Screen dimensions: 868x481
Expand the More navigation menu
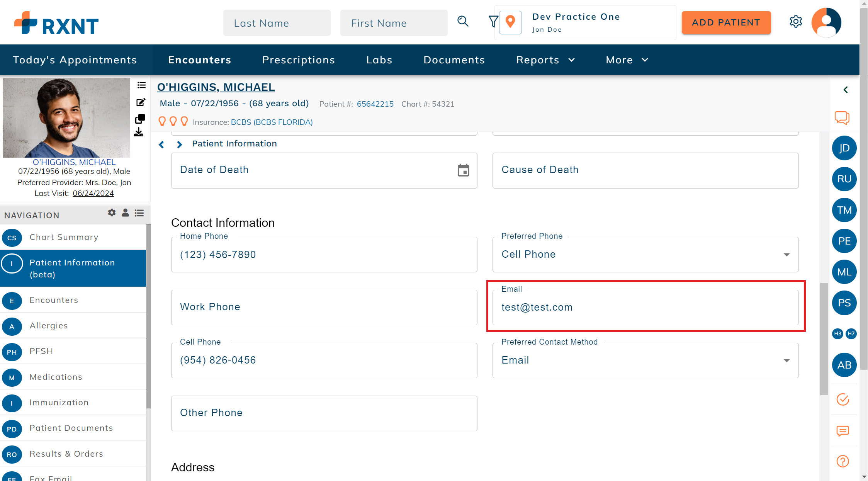click(626, 60)
